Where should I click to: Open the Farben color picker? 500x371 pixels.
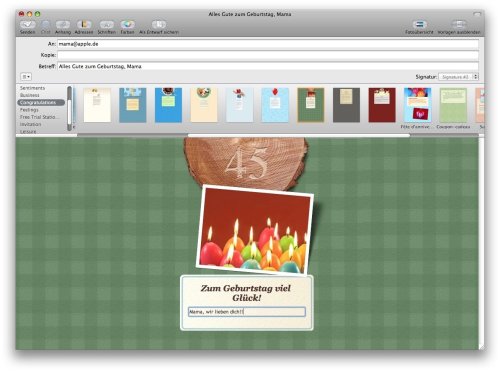pyautogui.click(x=127, y=27)
